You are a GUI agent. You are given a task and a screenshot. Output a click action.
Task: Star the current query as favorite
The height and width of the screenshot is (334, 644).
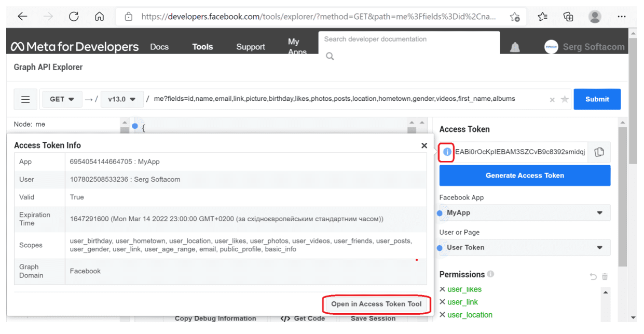565,99
